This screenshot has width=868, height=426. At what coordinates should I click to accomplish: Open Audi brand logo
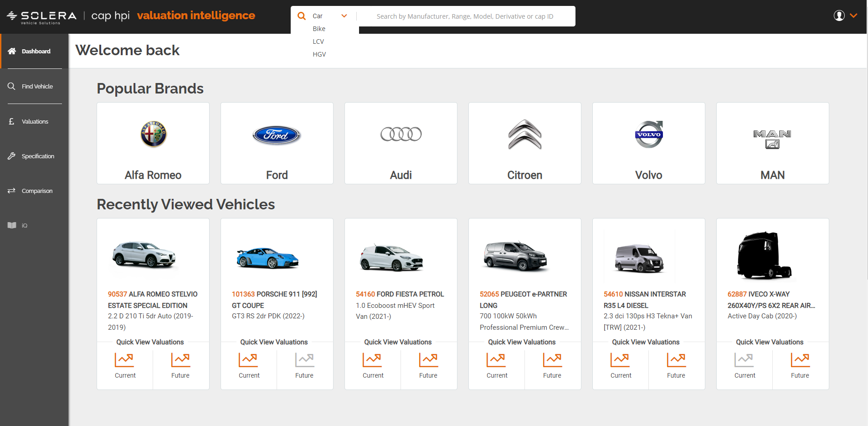click(x=401, y=134)
